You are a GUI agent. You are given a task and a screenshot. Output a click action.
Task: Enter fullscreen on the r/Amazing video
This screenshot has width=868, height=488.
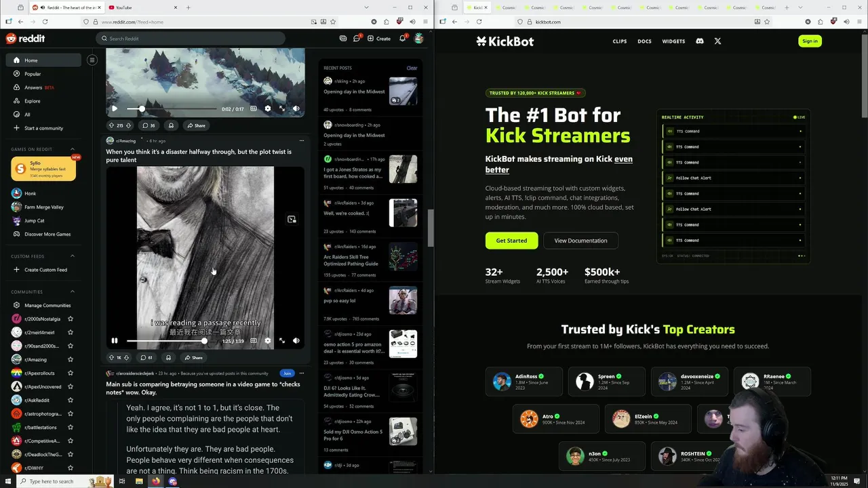(282, 341)
